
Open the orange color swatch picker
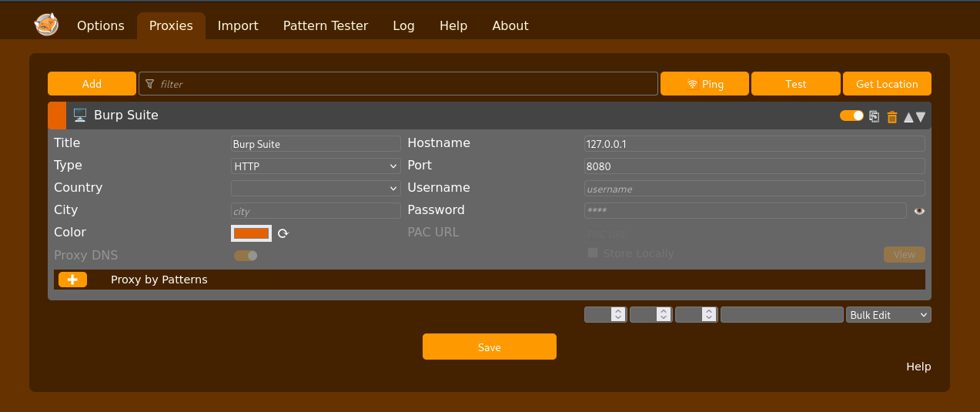click(x=251, y=233)
